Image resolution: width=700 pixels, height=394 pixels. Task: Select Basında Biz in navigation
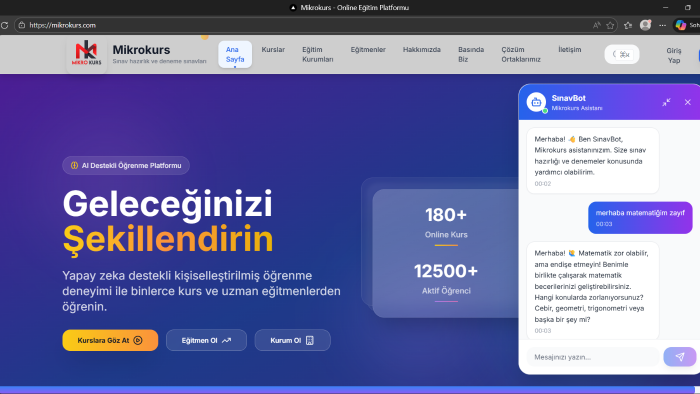(x=471, y=54)
